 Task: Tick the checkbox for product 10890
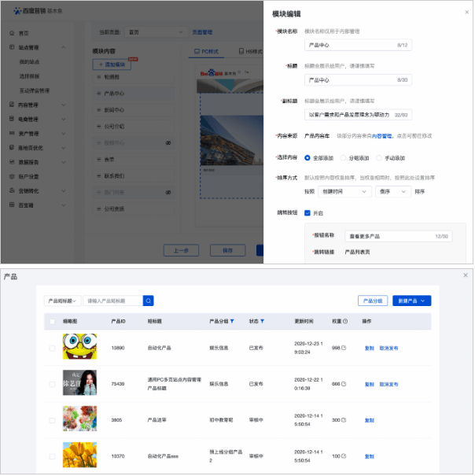[x=52, y=349]
